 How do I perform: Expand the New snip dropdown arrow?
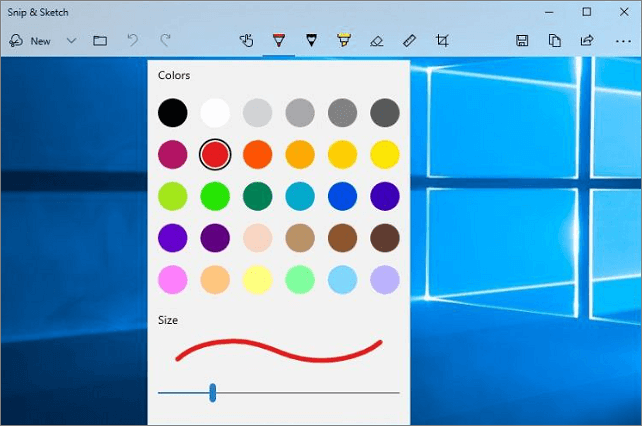point(71,41)
